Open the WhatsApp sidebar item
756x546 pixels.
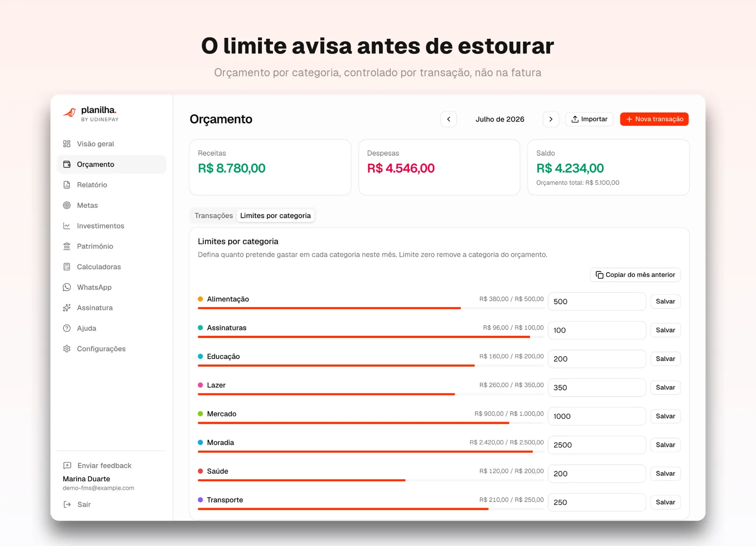click(112, 287)
